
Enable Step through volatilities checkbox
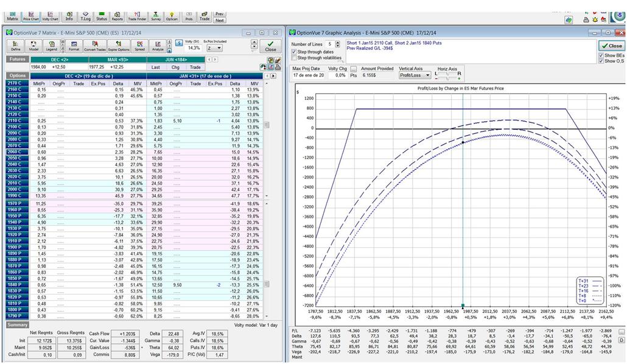click(295, 58)
